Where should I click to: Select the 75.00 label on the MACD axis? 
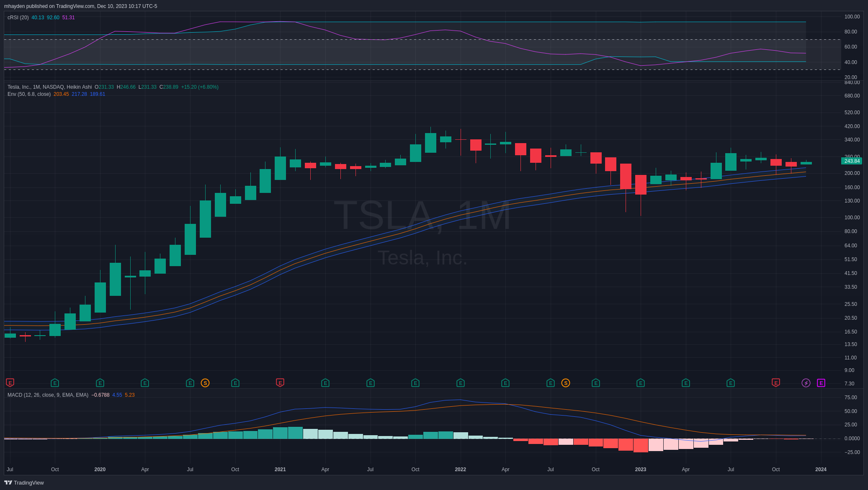point(851,398)
